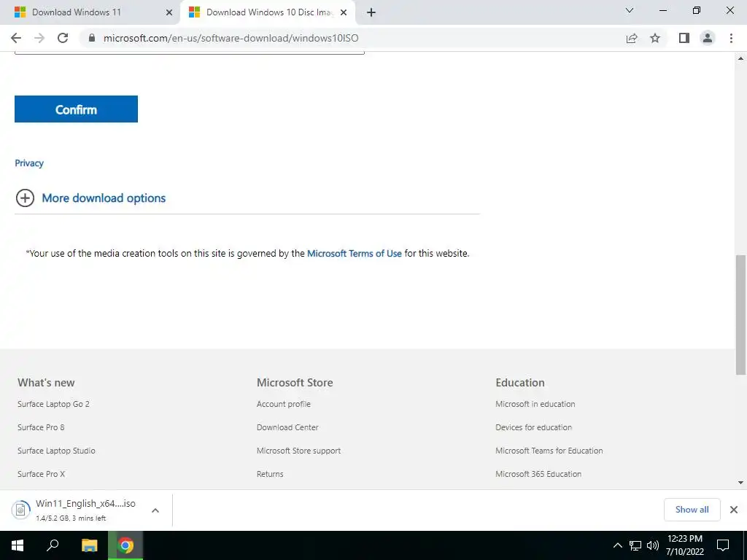The image size is (747, 560).
Task: Select the Download Windows 10 Disc Image tab
Action: [x=267, y=12]
